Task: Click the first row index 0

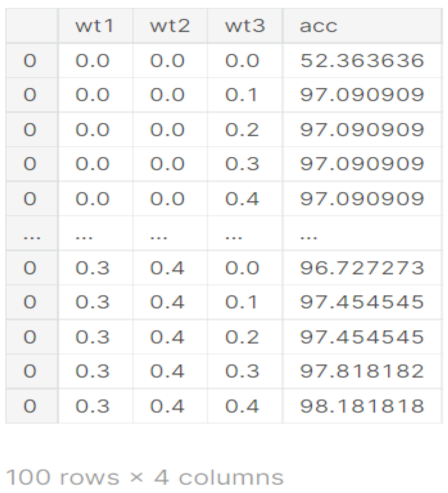Action: click(x=30, y=60)
